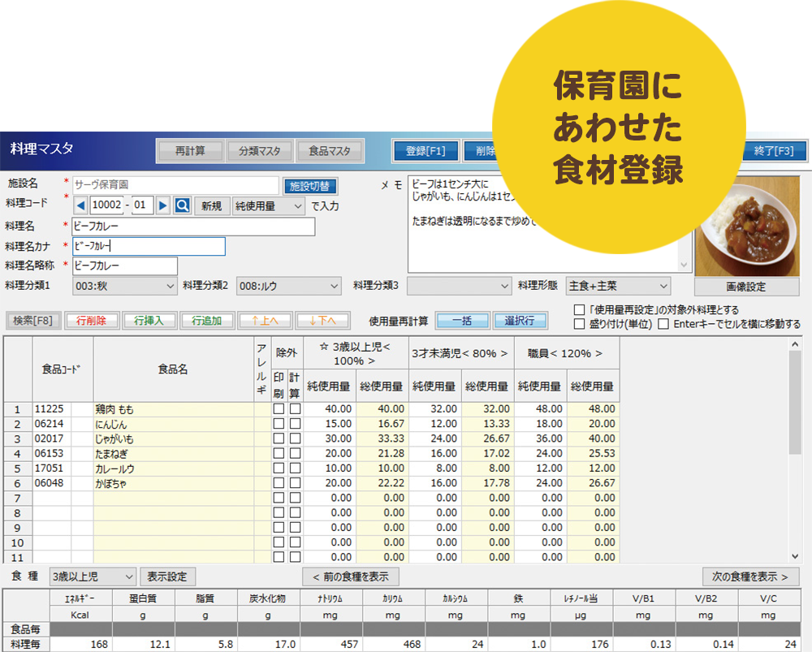Click the magnifier search icon beside recipe code

tap(182, 206)
